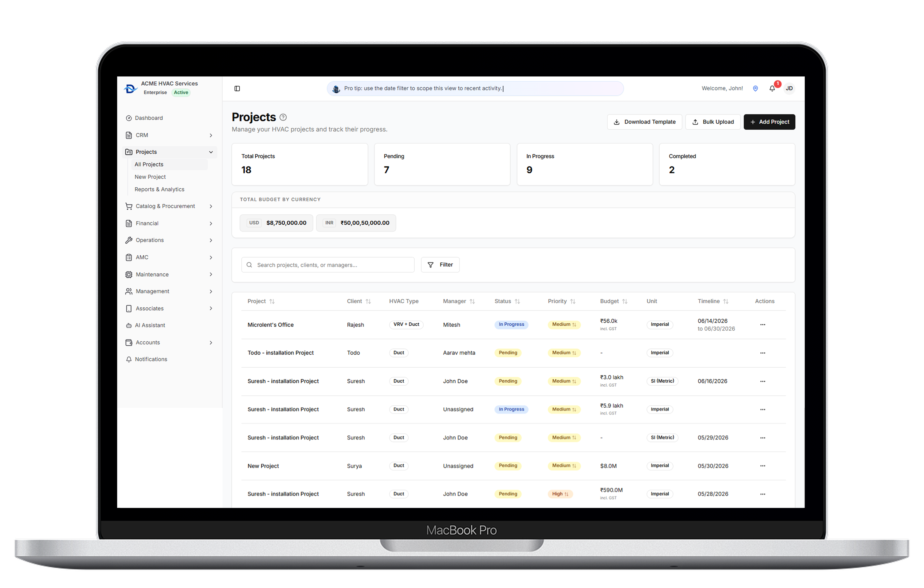Image resolution: width=924 pixels, height=588 pixels.
Task: Sort by Priority column arrows
Action: pos(573,302)
